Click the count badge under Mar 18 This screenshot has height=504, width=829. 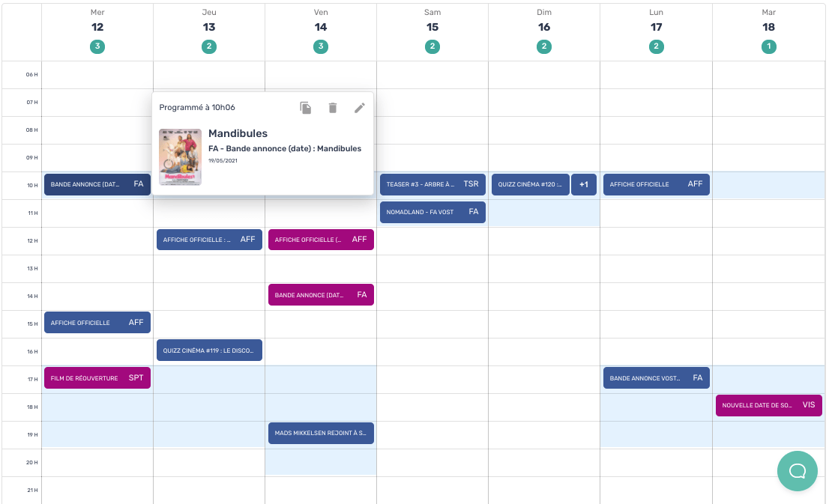(x=768, y=46)
